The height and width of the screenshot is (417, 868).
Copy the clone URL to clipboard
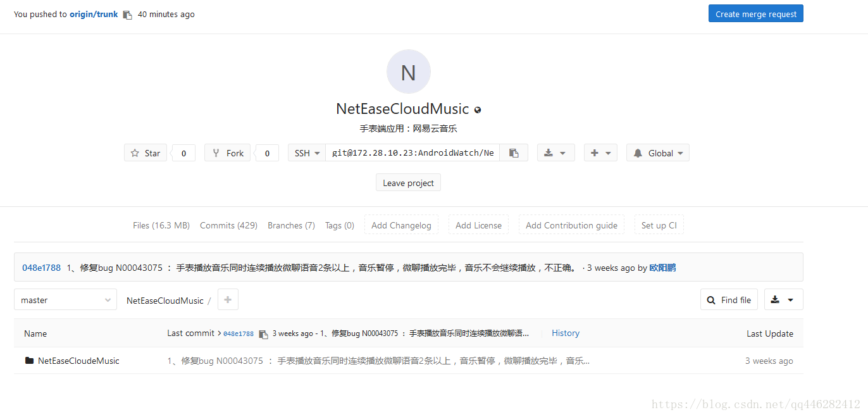pos(514,153)
